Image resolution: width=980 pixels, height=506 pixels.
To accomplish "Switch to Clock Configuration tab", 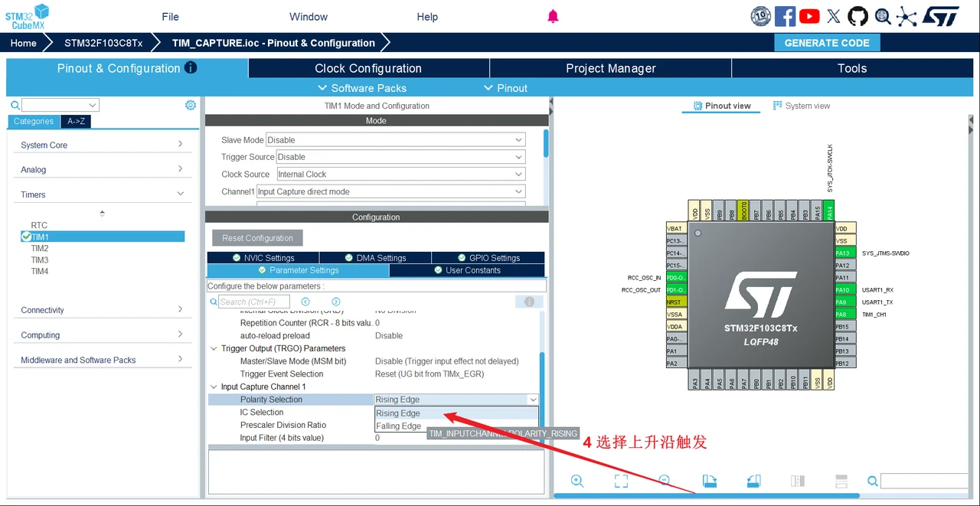I will click(368, 68).
